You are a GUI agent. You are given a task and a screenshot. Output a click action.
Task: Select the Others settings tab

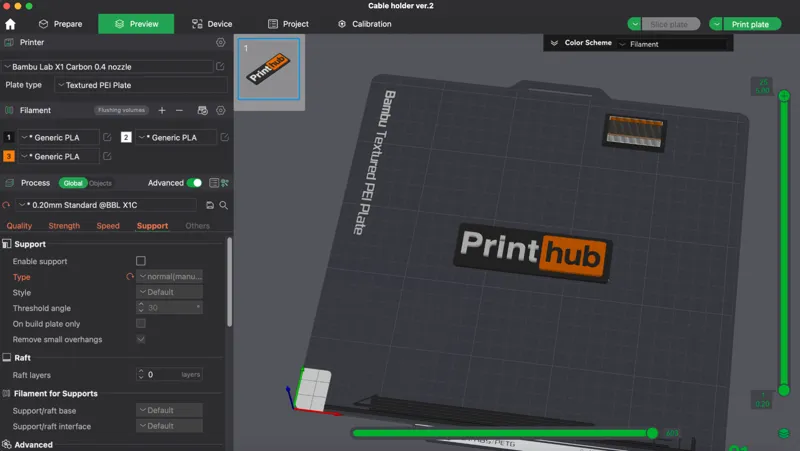coord(197,226)
